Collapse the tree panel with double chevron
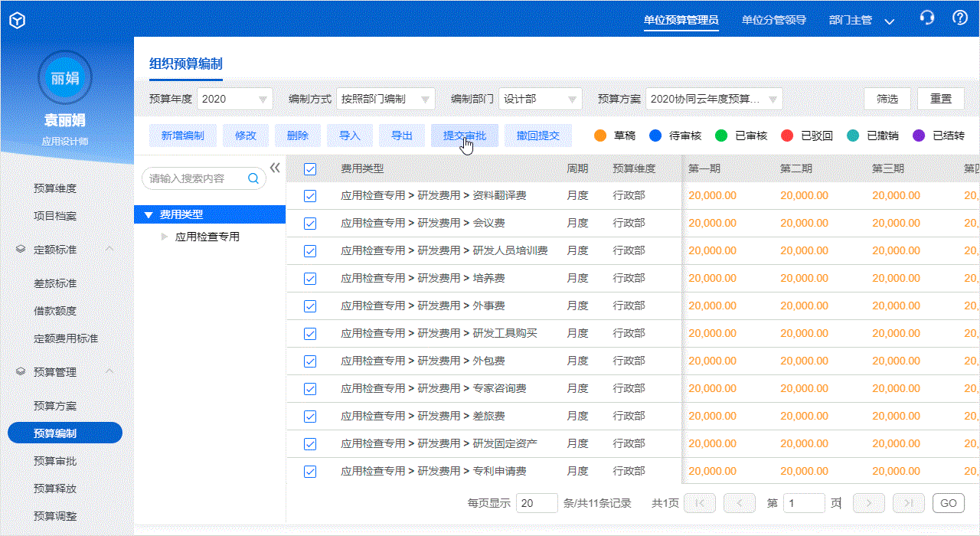The image size is (980, 536). click(276, 168)
